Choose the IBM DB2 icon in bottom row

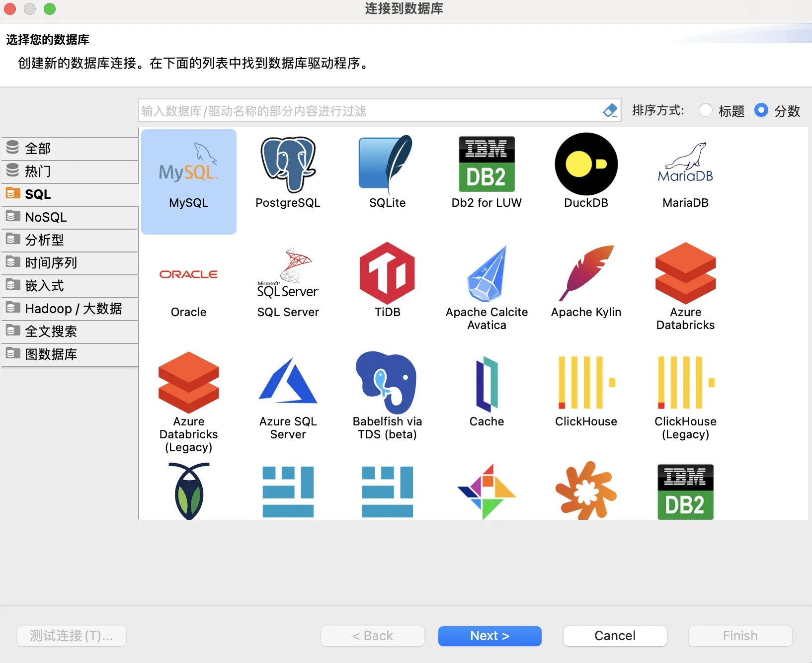tap(686, 492)
